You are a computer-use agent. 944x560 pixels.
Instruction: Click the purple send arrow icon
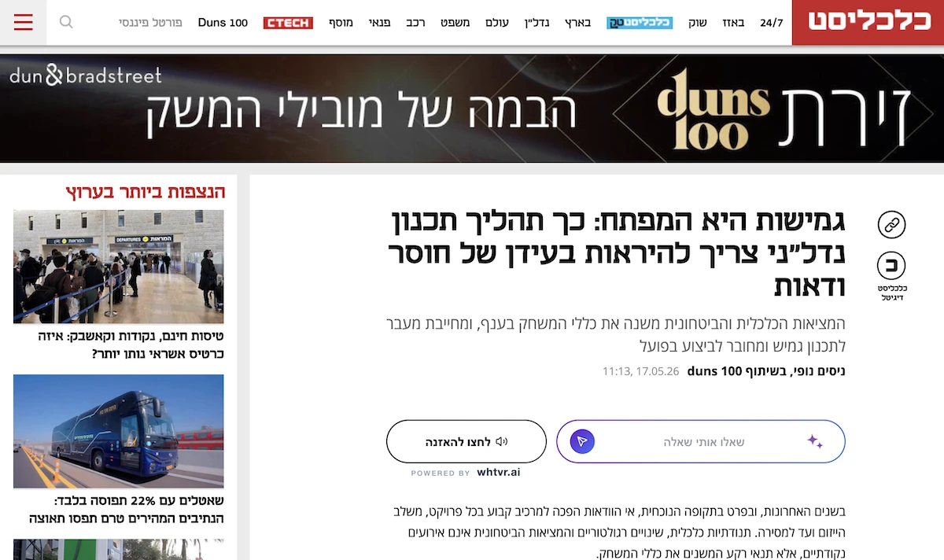[x=582, y=441]
